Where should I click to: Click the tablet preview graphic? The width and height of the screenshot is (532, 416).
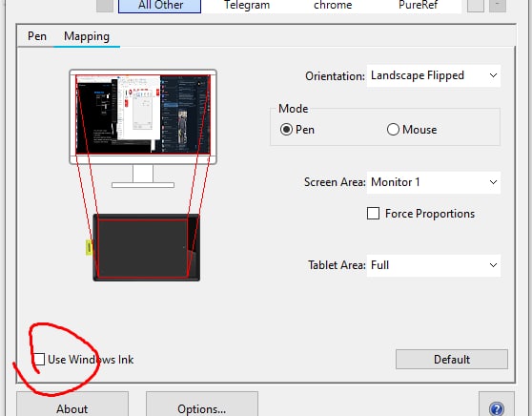(146, 247)
